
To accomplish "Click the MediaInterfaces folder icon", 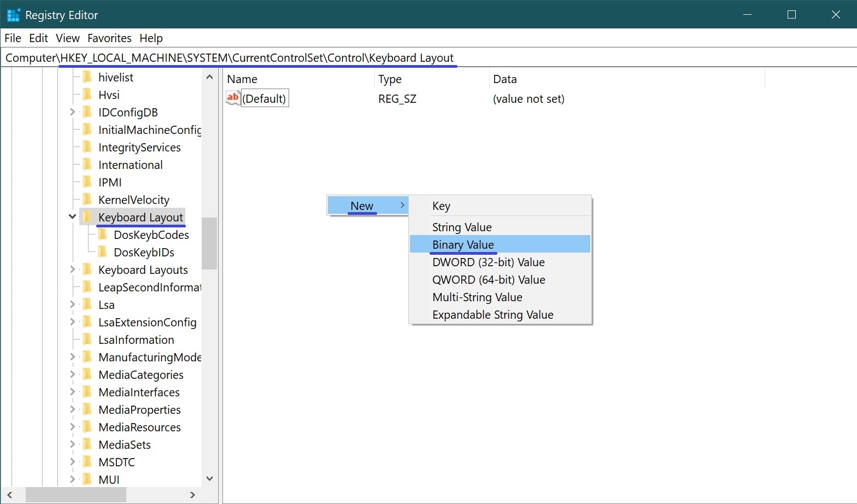I will pyautogui.click(x=87, y=392).
